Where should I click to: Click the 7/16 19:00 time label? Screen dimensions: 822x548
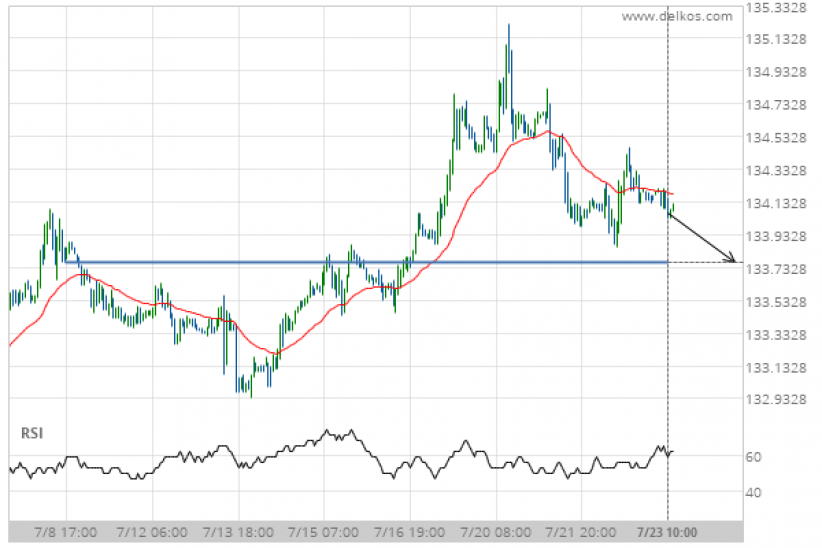[x=409, y=533]
